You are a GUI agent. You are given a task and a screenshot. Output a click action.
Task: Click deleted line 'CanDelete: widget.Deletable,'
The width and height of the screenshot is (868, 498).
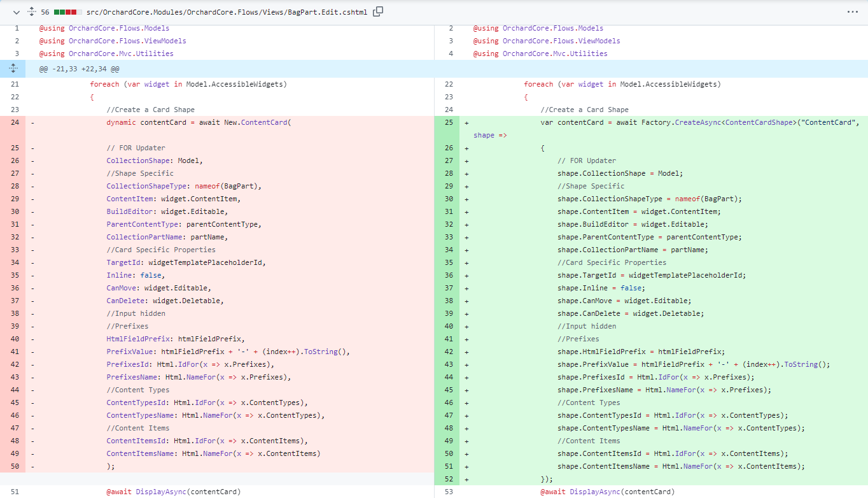click(x=165, y=301)
